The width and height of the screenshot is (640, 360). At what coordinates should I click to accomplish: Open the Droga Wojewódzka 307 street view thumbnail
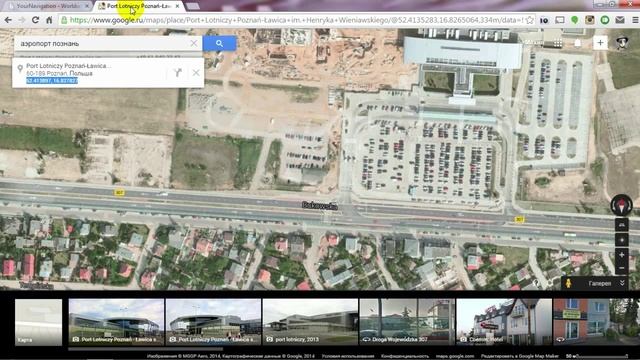click(407, 322)
